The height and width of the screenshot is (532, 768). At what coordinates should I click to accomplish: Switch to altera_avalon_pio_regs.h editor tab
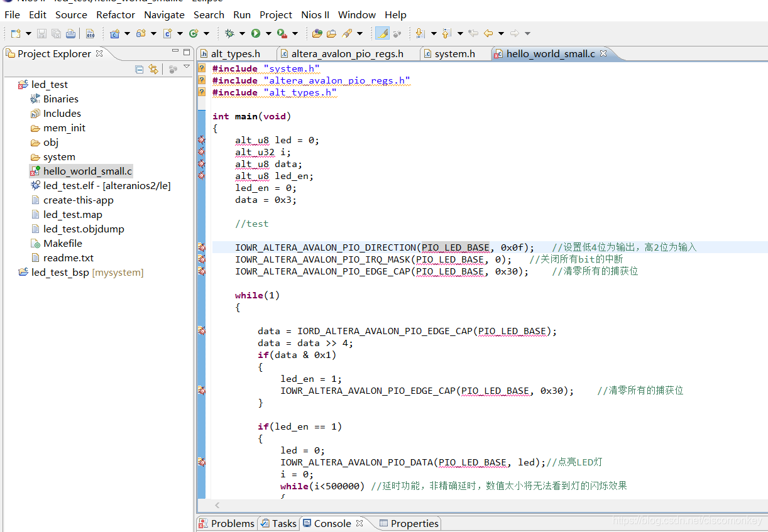[x=347, y=54]
